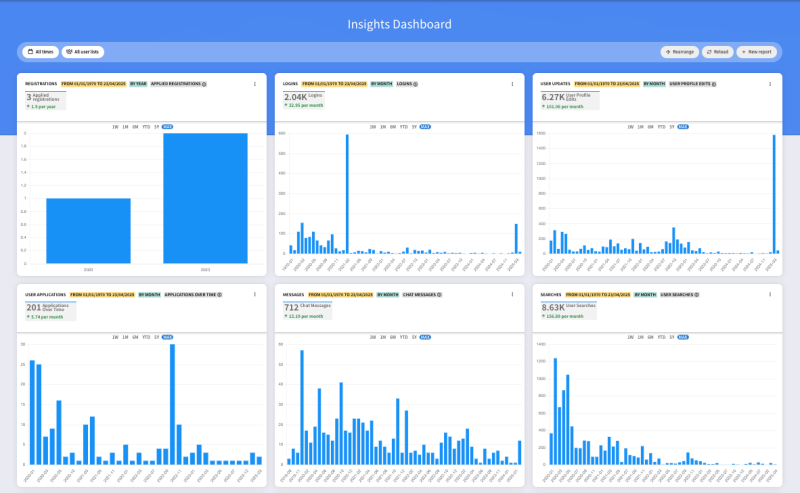Create a New report
The image size is (800, 493).
[756, 52]
